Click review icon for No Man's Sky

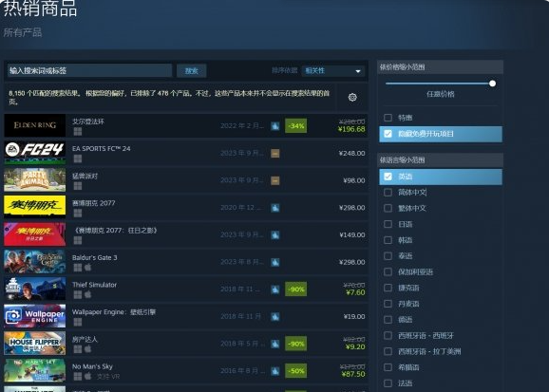[275, 371]
